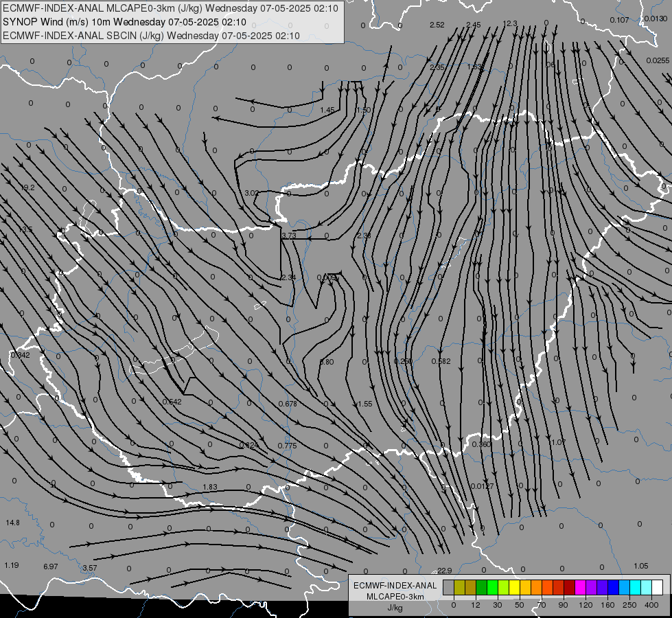This screenshot has height=618, width=672.
Task: Pick the olive-yellow legend swatch after gray
Action: coord(459,587)
